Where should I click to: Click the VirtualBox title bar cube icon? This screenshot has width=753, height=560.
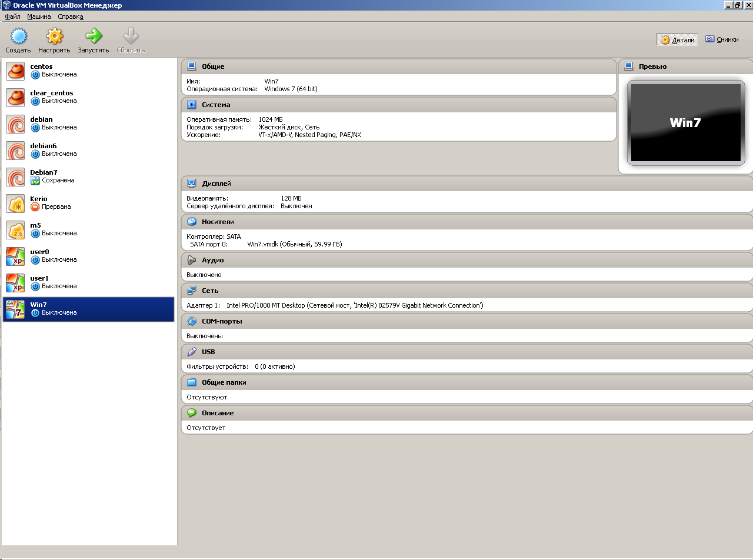pyautogui.click(x=6, y=5)
